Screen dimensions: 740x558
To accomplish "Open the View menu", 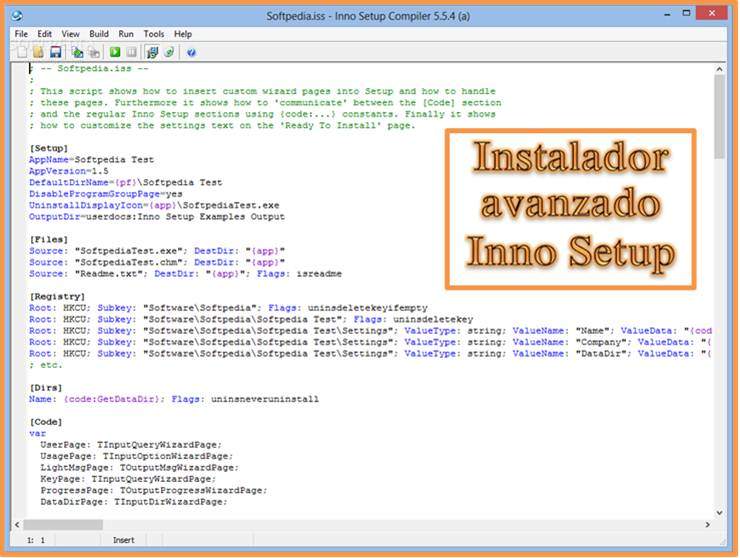I will click(x=70, y=34).
